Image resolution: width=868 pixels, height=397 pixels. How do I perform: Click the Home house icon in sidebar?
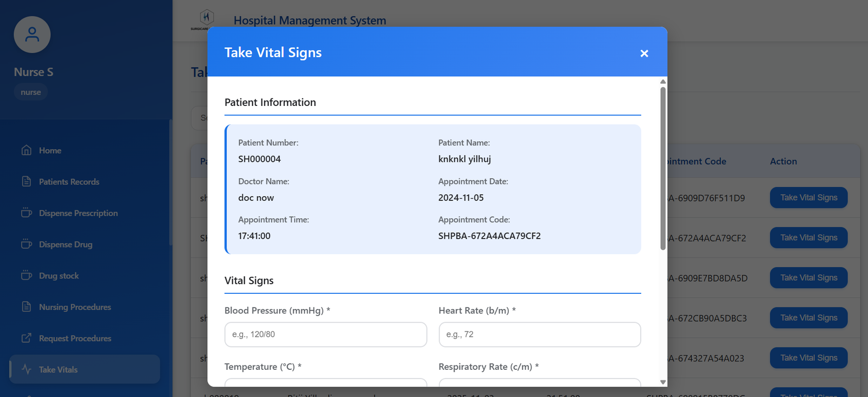pos(26,150)
